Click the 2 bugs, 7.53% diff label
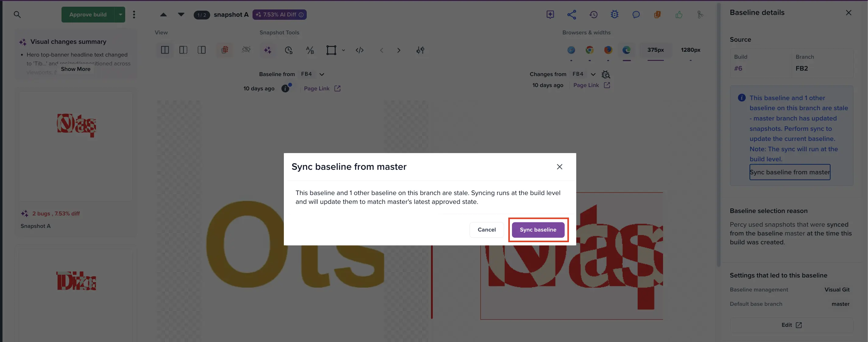 56,213
